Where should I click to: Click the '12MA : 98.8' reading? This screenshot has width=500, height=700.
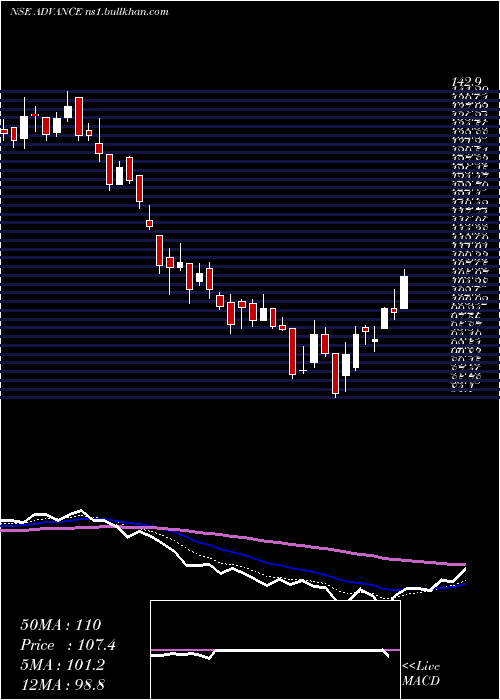[62, 685]
